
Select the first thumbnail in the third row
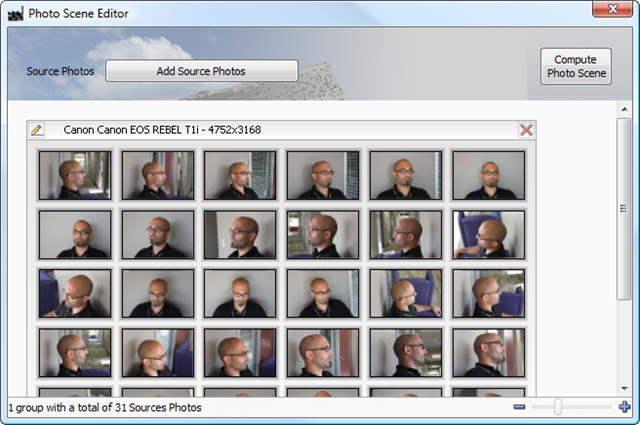(75, 293)
